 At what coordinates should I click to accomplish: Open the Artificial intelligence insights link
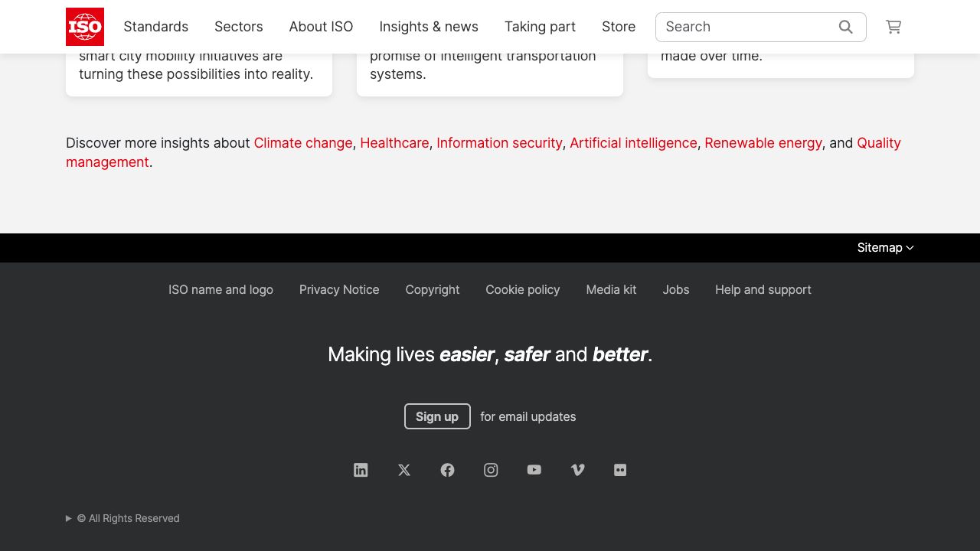(x=633, y=143)
